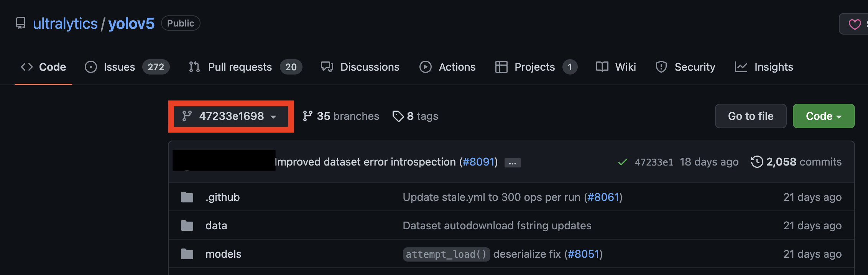Click the green check status icon
The width and height of the screenshot is (868, 275).
pyautogui.click(x=622, y=162)
